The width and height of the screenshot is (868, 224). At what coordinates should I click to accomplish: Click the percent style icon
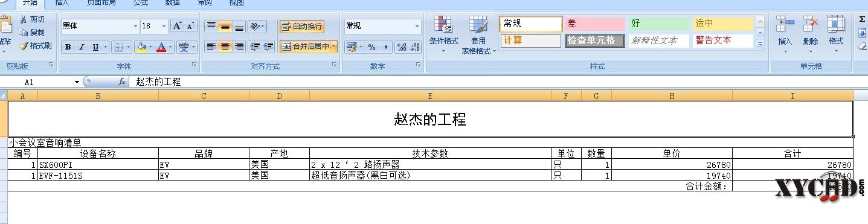(371, 47)
